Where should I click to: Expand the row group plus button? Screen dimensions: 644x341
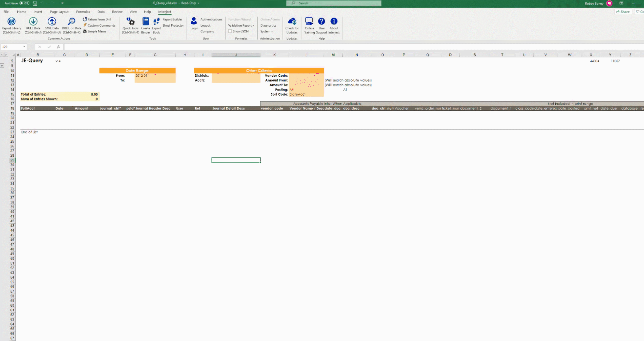coord(2,66)
